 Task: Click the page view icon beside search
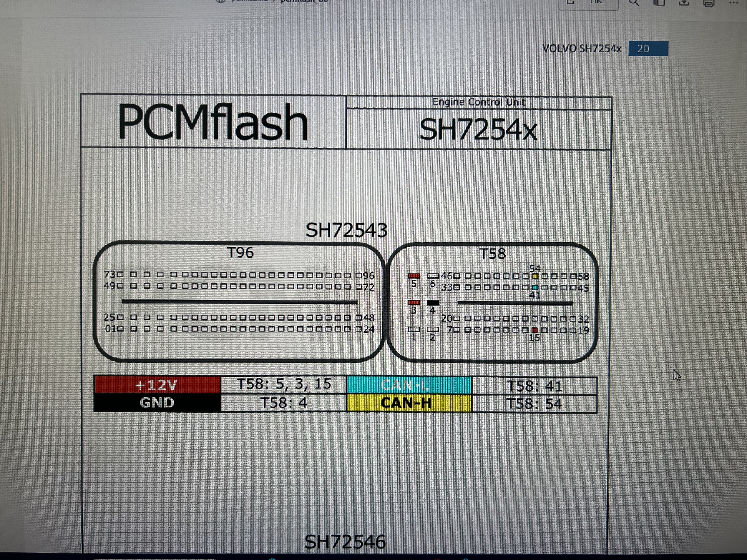658,3
